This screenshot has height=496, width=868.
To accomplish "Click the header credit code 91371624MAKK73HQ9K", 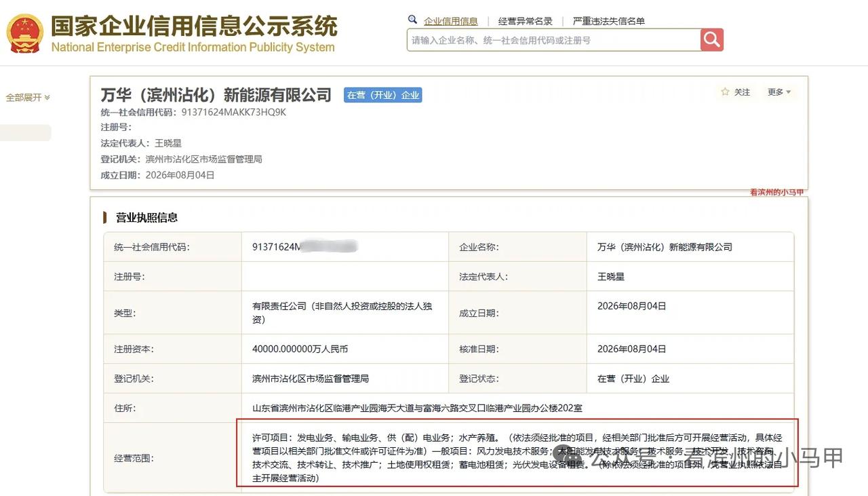I will (234, 112).
